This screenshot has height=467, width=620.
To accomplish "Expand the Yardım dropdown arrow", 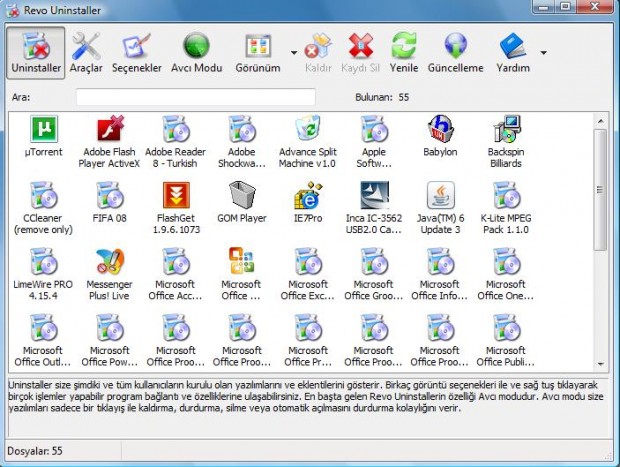I will pyautogui.click(x=544, y=53).
